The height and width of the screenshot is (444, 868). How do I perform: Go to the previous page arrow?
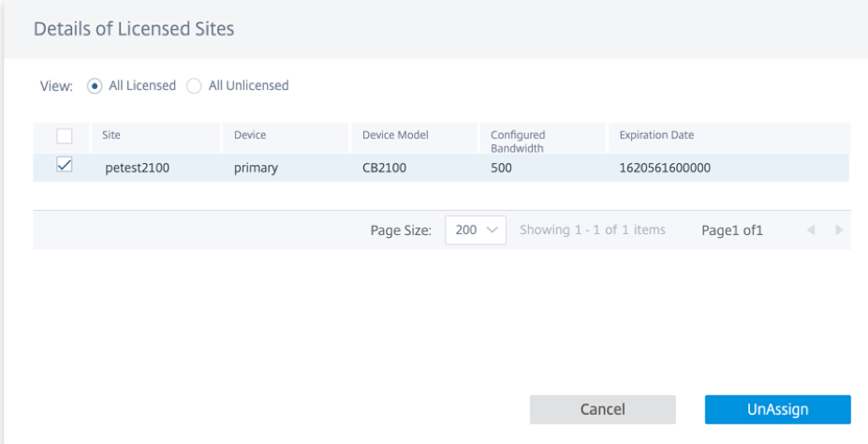coord(811,229)
